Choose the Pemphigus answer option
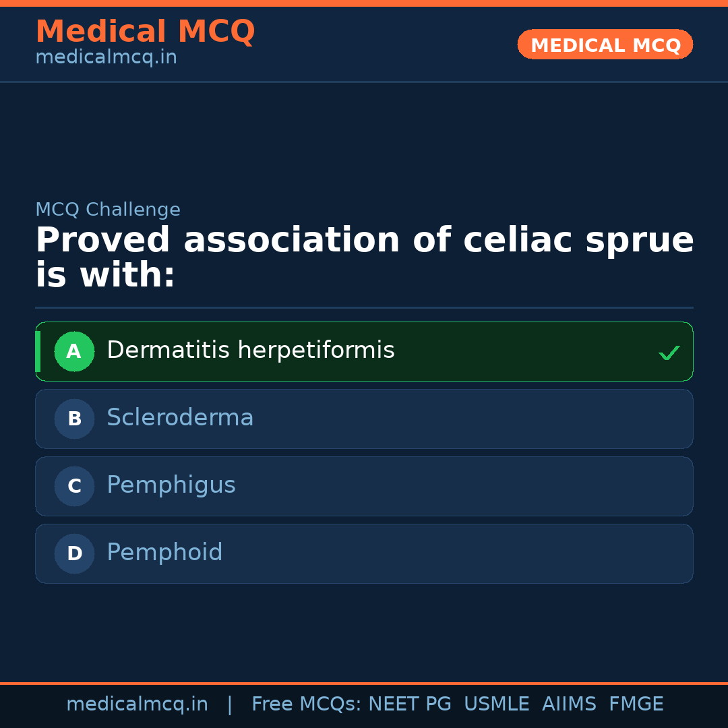The image size is (728, 728). click(x=171, y=485)
